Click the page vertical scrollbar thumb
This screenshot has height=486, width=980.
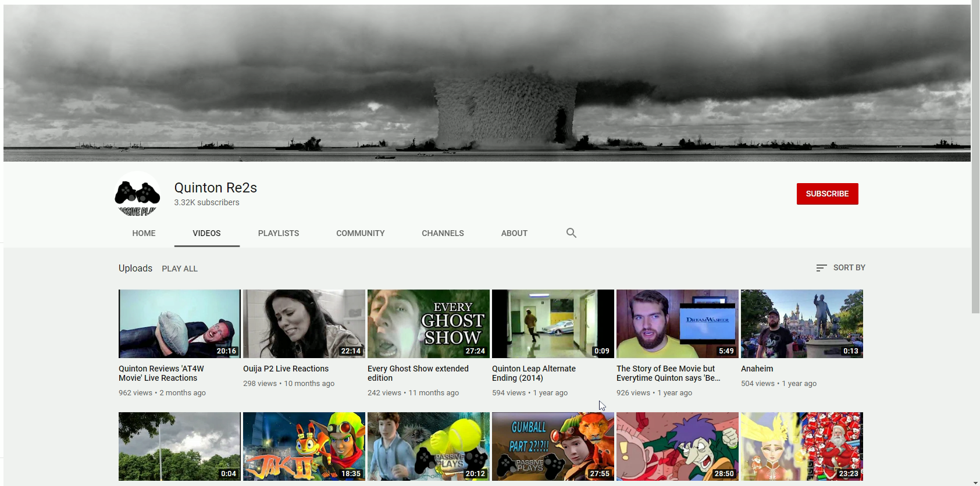[x=975, y=157]
